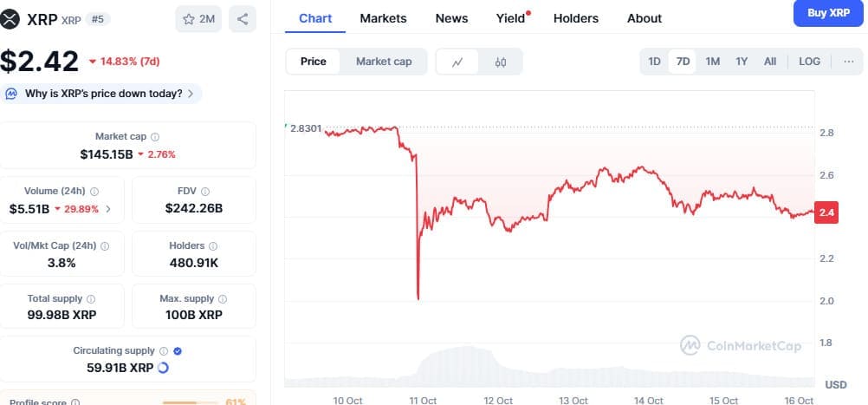Toggle chart to Market cap view
The height and width of the screenshot is (405, 868).
pyautogui.click(x=384, y=62)
